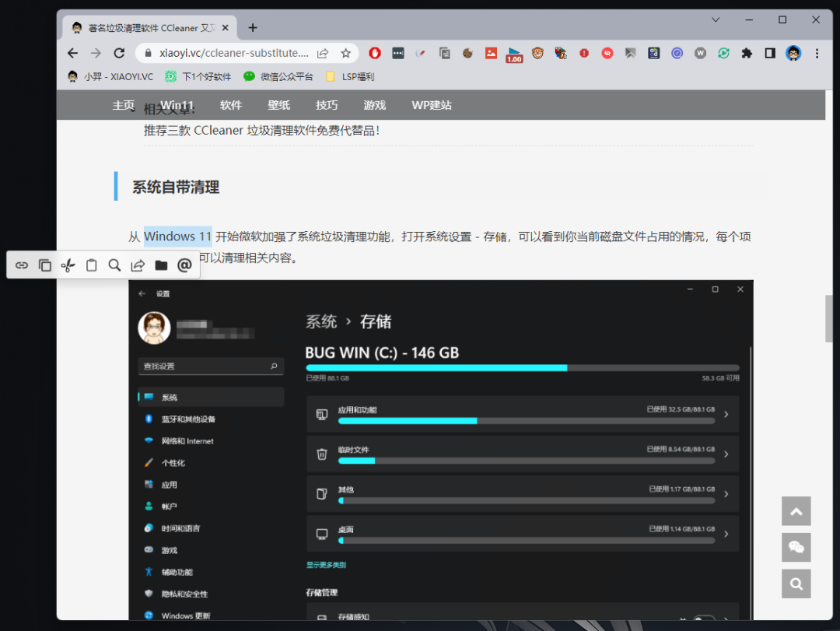Toggle the browser side panel icon
This screenshot has height=631, width=840.
point(770,53)
